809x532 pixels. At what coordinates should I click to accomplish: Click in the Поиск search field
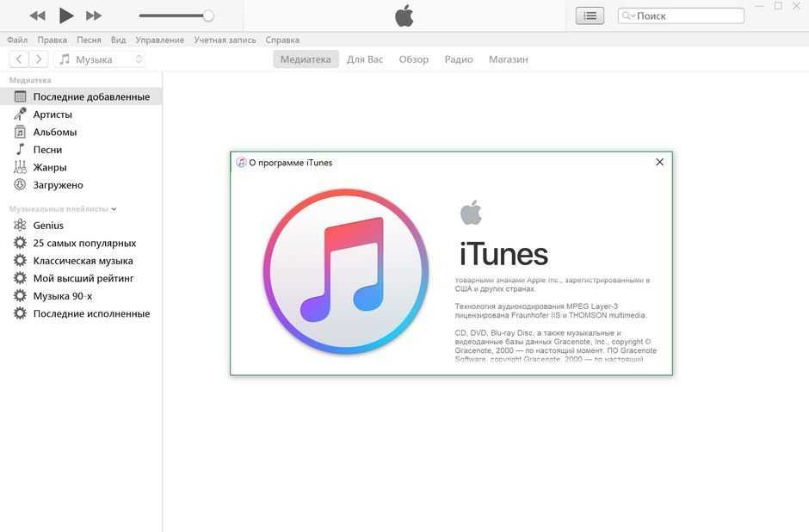(x=687, y=15)
